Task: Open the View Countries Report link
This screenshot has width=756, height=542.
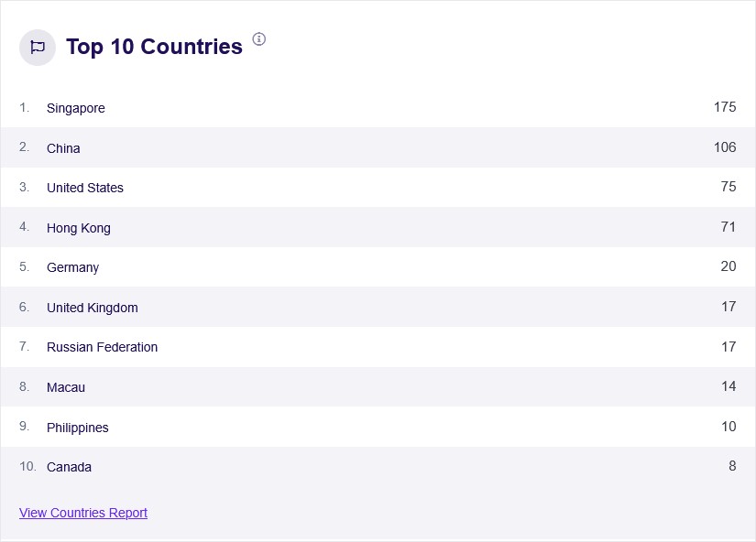Action: tap(83, 513)
